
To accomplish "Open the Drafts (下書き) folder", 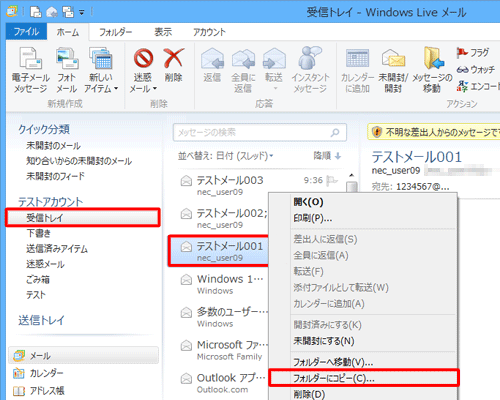I will [38, 233].
